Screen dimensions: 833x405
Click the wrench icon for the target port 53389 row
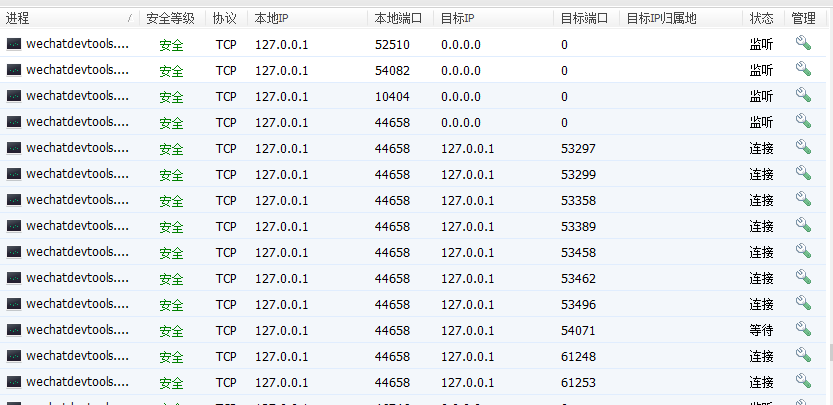point(803,225)
